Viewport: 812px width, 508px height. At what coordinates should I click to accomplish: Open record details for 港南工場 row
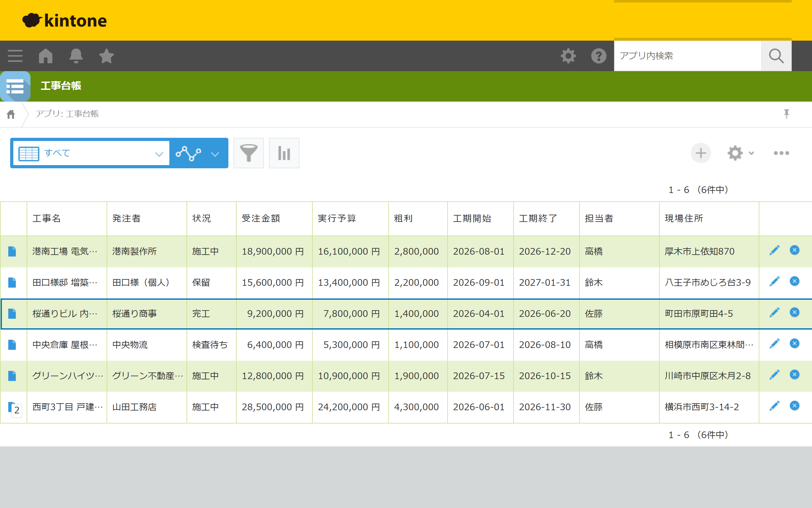click(12, 251)
